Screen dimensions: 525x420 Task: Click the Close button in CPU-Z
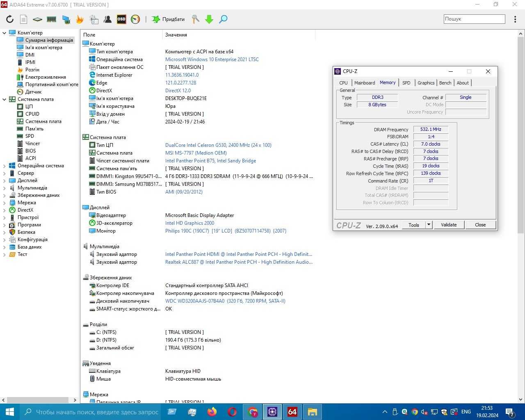tap(480, 225)
